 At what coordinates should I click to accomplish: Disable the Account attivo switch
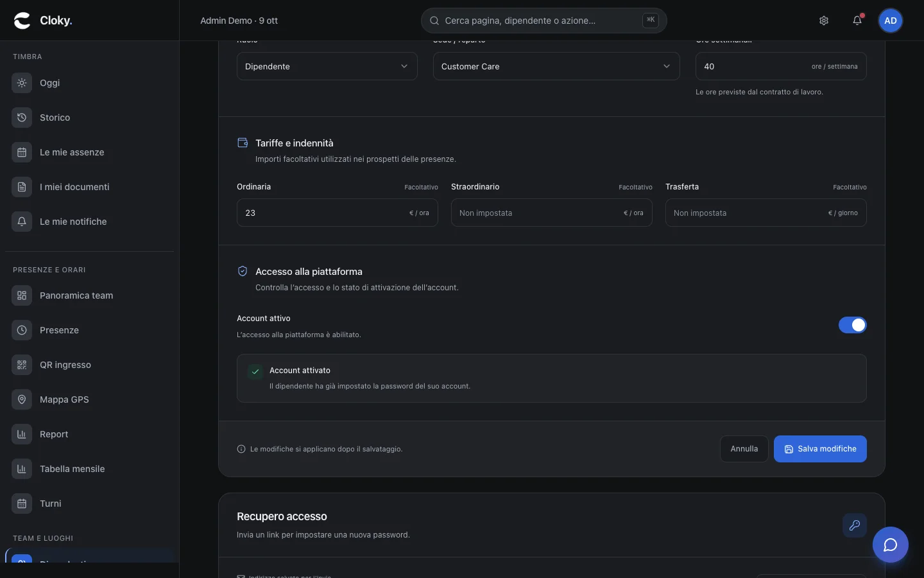pyautogui.click(x=853, y=325)
